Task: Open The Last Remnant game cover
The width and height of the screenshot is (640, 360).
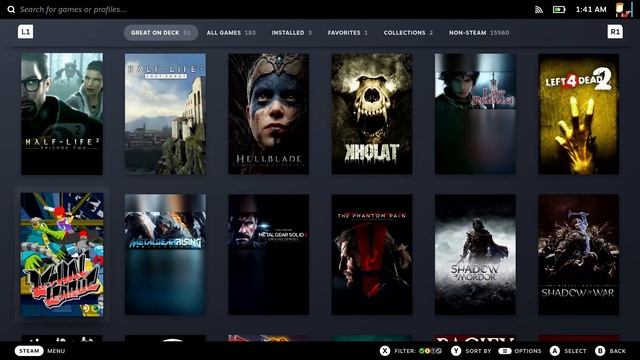Action: (475, 114)
